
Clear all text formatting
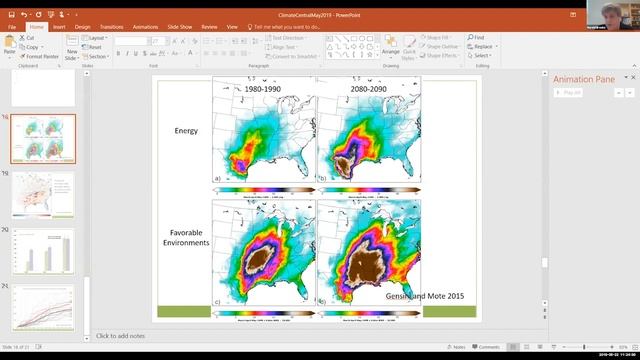point(195,41)
